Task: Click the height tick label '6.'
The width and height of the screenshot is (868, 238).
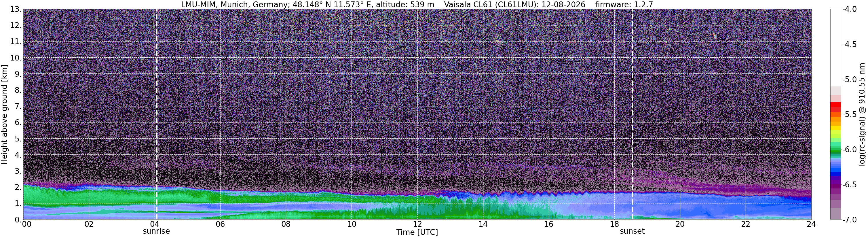Action: pos(18,123)
